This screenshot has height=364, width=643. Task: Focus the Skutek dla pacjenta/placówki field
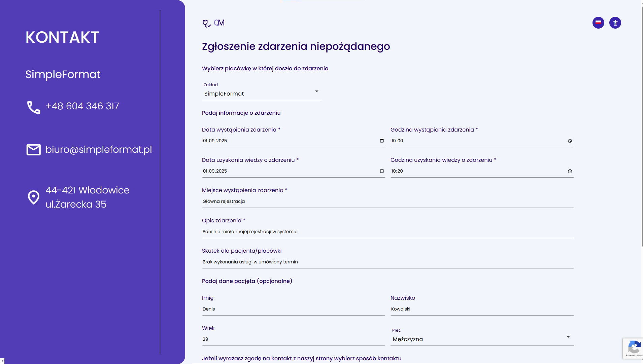(x=388, y=262)
